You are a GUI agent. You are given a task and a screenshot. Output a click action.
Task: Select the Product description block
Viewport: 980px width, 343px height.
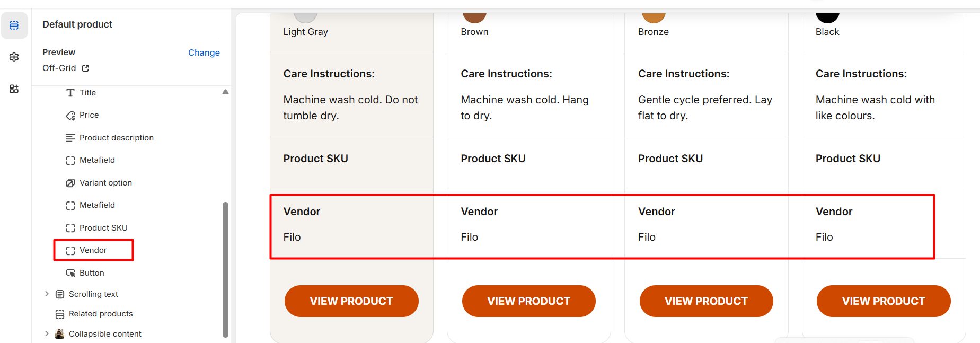(116, 138)
